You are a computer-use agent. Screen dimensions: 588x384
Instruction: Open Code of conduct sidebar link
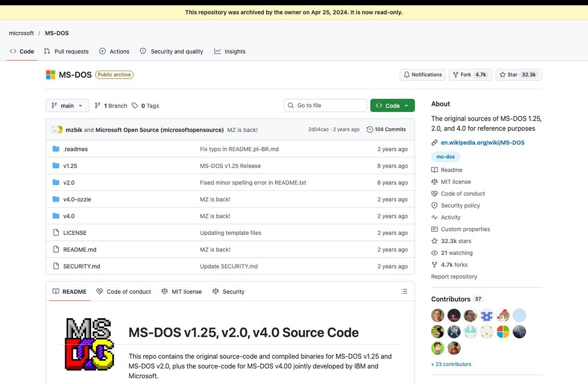coord(458,194)
